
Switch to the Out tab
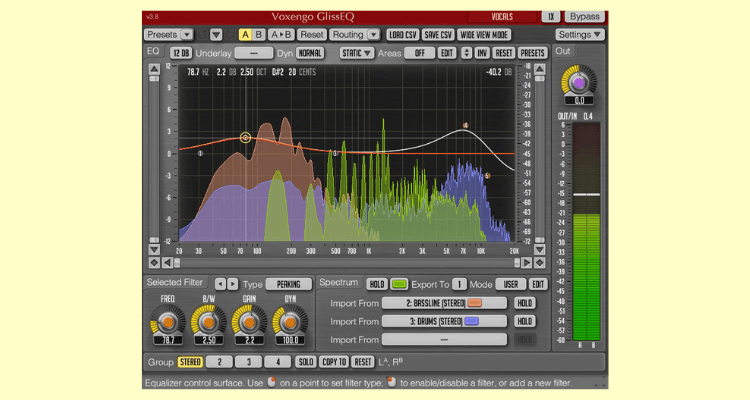[562, 51]
